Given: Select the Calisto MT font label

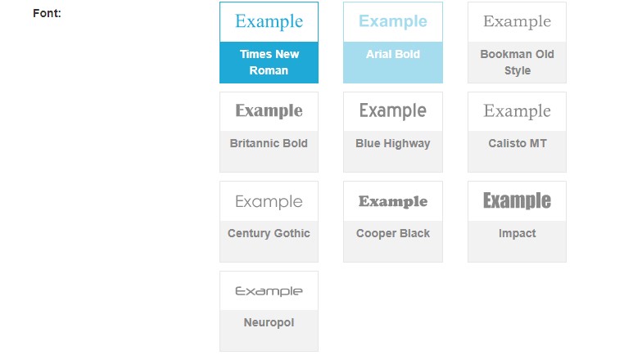Looking at the screenshot, I should click(517, 143).
